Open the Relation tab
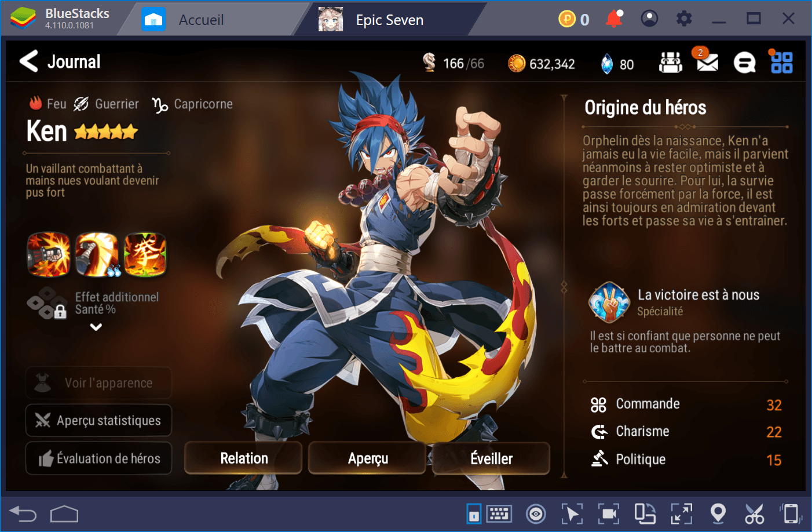 click(244, 458)
